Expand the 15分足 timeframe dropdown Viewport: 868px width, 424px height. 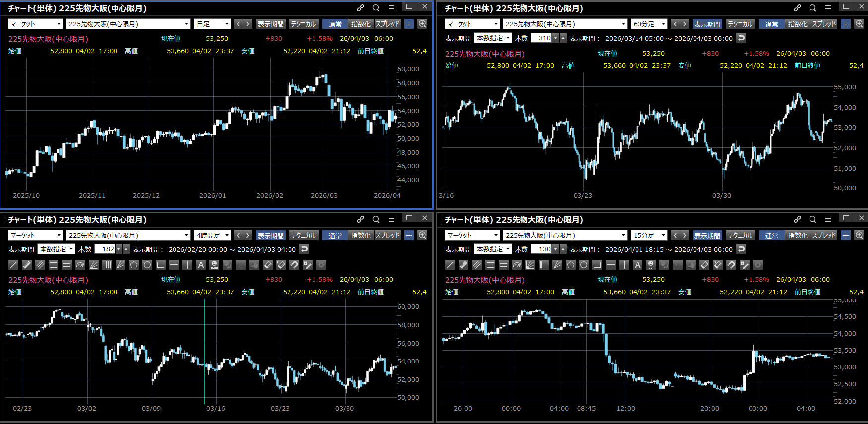pos(649,235)
